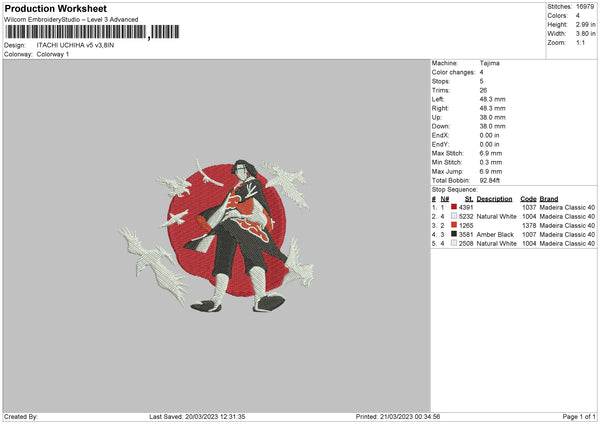Click the Amber Black color swatch

(x=454, y=234)
